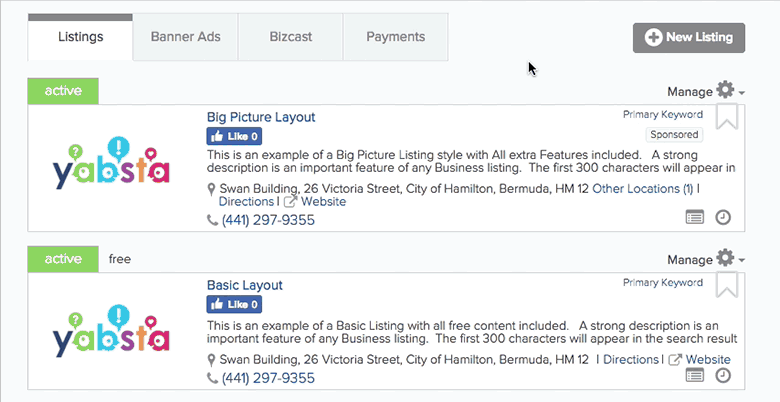Like the Big Picture Layout listing
Viewport: 780px width, 402px height.
(x=234, y=136)
